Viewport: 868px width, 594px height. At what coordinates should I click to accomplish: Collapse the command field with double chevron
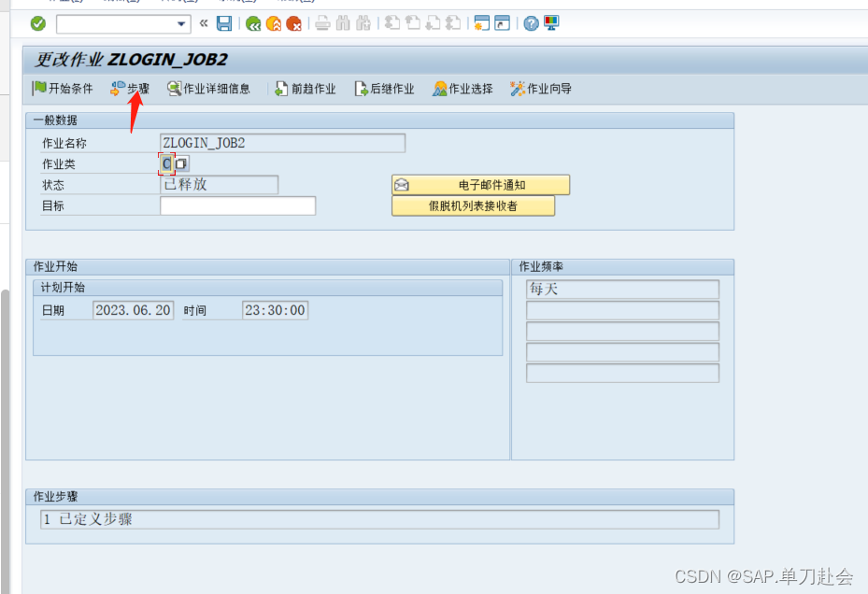[x=204, y=23]
